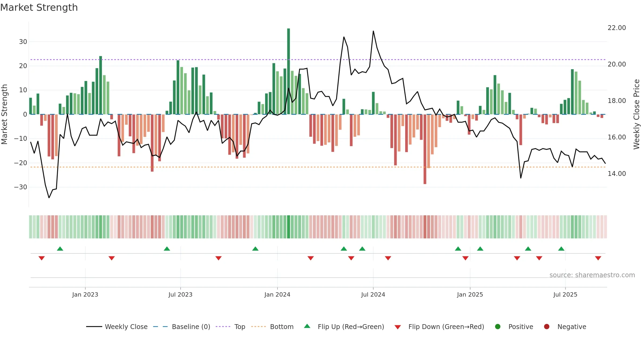Image resolution: width=644 pixels, height=362 pixels.
Task: Click the −10 tick on the left axis
Action: [x=21, y=139]
